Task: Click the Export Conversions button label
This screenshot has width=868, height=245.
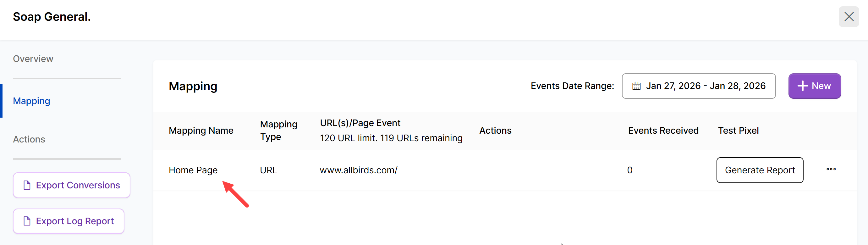Action: (x=78, y=185)
